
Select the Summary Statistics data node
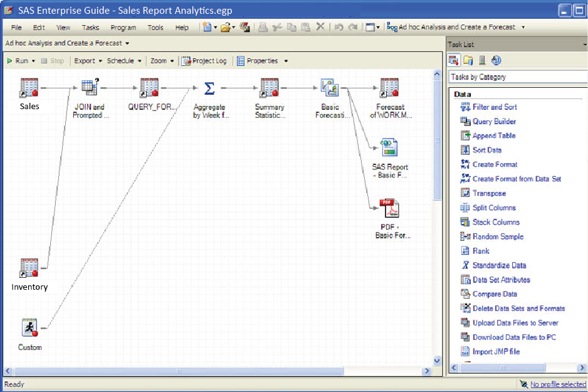[270, 88]
